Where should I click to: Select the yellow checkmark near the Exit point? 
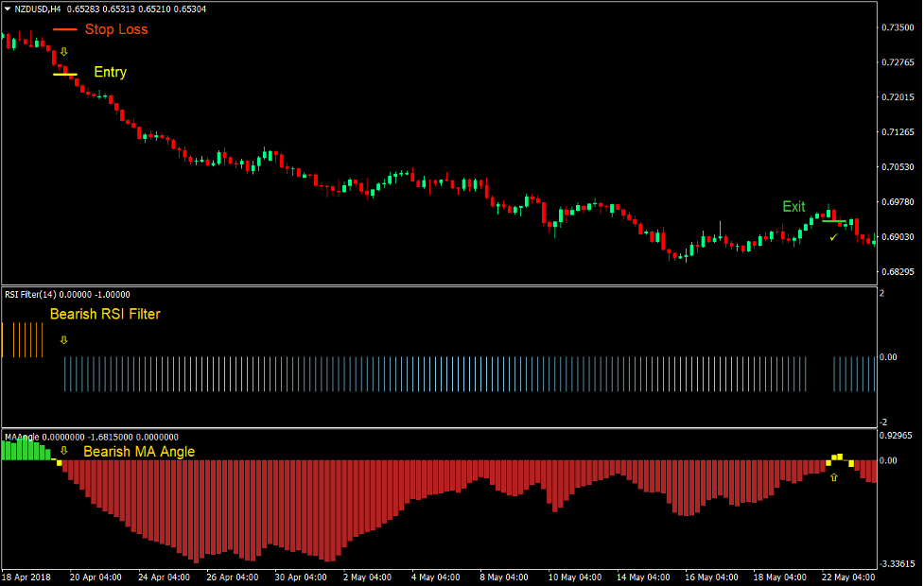coord(832,239)
